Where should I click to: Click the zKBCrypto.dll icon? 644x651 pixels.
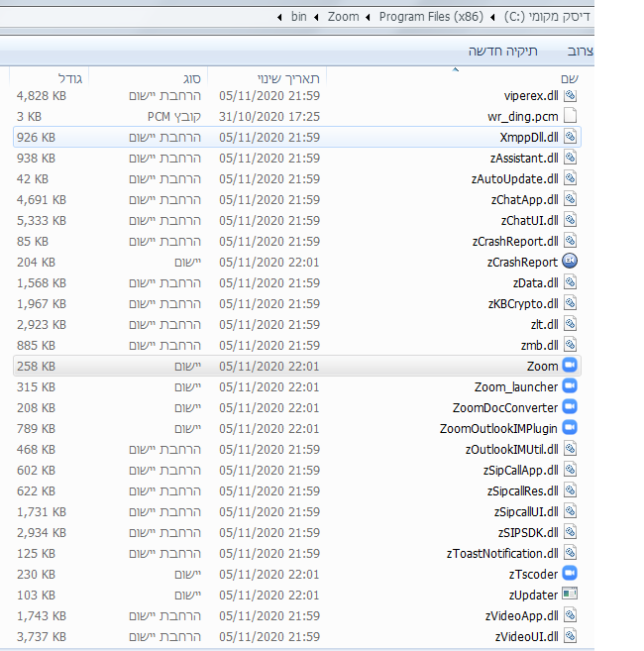(x=570, y=303)
